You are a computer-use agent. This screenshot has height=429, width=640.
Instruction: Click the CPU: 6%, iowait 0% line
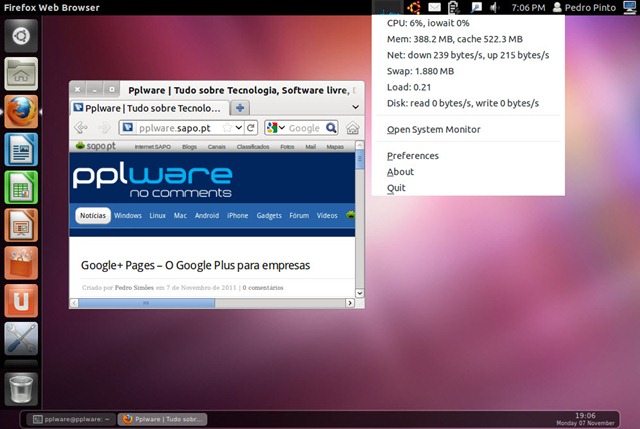(x=428, y=23)
